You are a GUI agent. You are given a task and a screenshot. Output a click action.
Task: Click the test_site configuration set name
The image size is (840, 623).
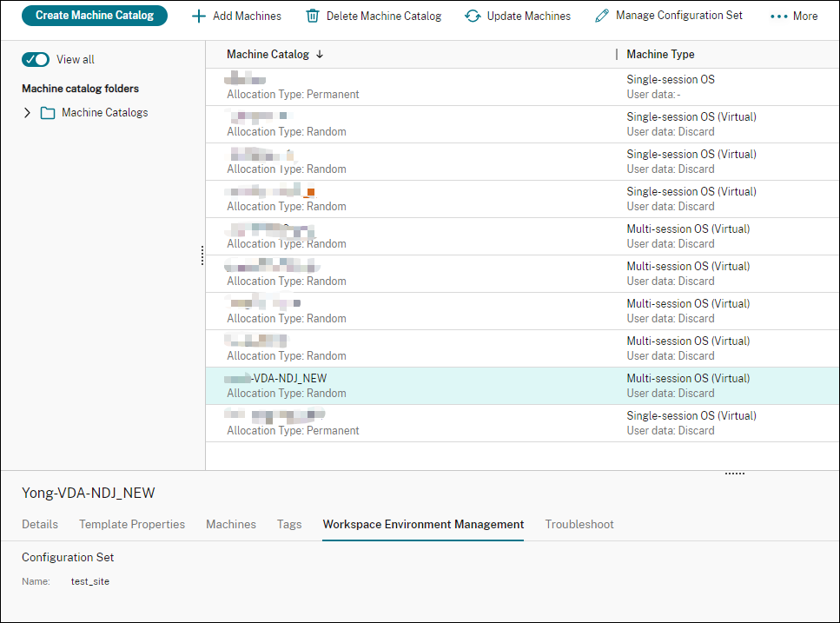pos(90,581)
